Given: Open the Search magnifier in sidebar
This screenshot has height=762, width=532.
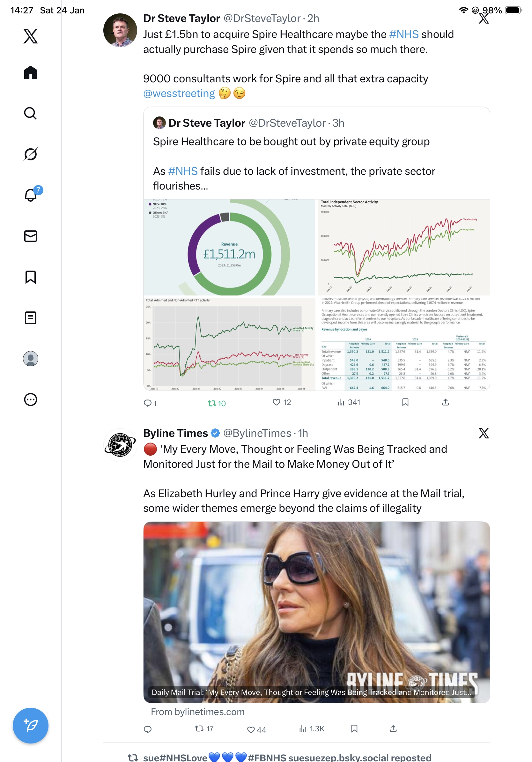Looking at the screenshot, I should tap(31, 114).
